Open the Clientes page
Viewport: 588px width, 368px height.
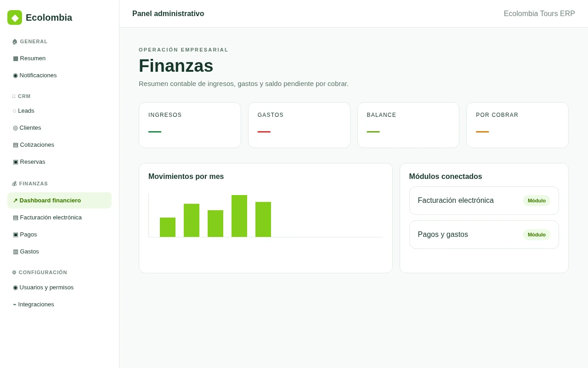(59, 128)
